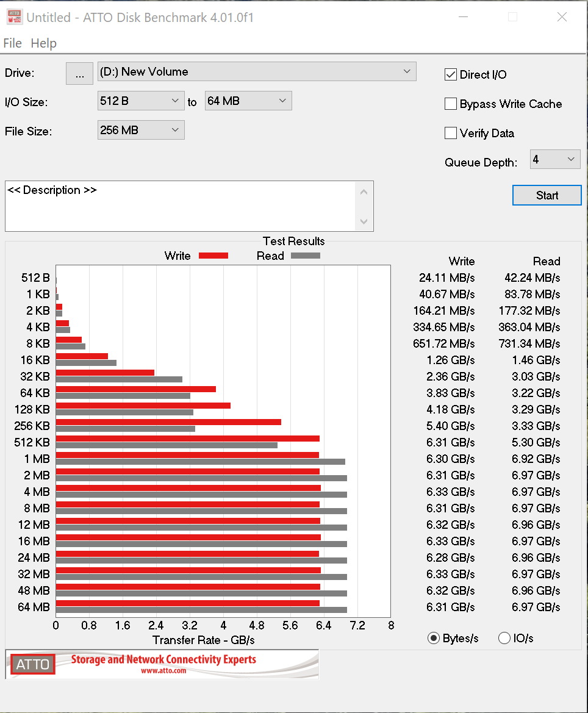Disable the Direct I/O checkbox
Screen dimensions: 588x713
pos(451,75)
